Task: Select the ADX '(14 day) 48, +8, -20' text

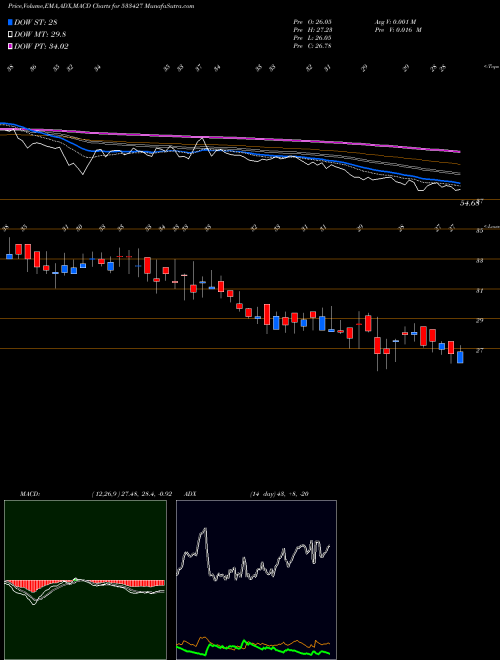Action: 279,494
